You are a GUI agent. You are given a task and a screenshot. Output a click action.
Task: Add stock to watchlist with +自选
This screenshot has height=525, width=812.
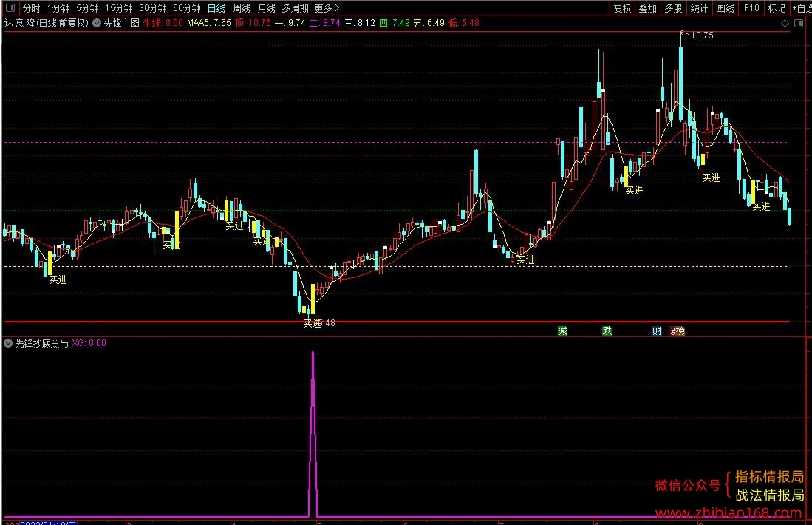point(802,8)
